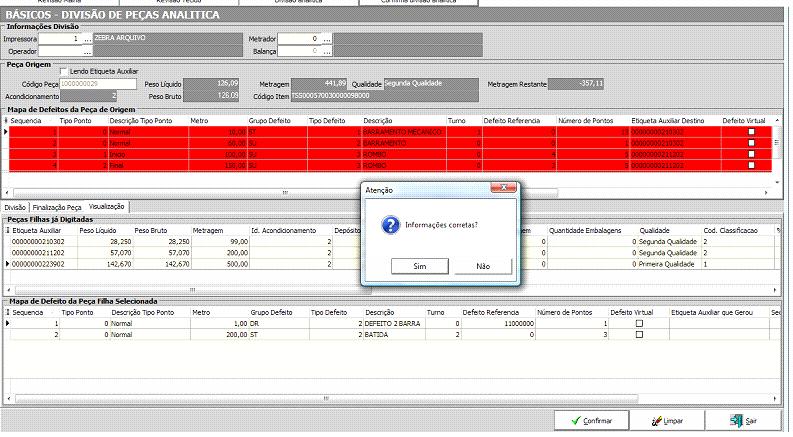
Task: Open Operador lookup ellipsis button
Action: [87, 50]
